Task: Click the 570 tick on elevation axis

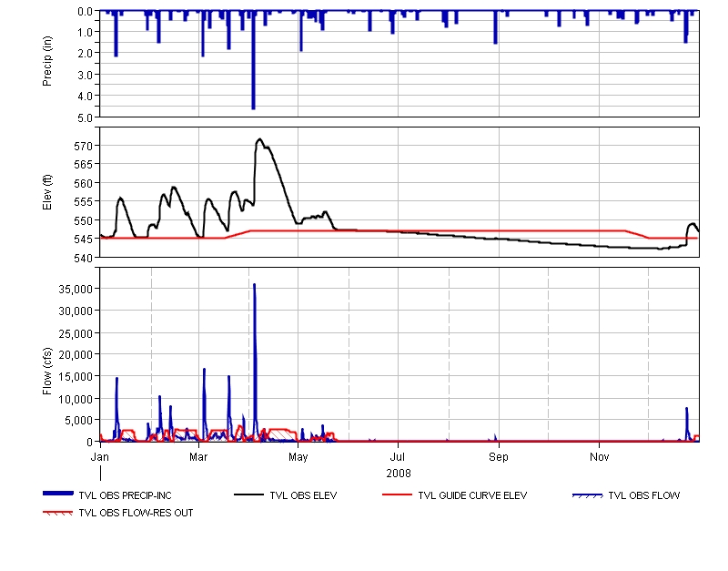Action: point(84,146)
